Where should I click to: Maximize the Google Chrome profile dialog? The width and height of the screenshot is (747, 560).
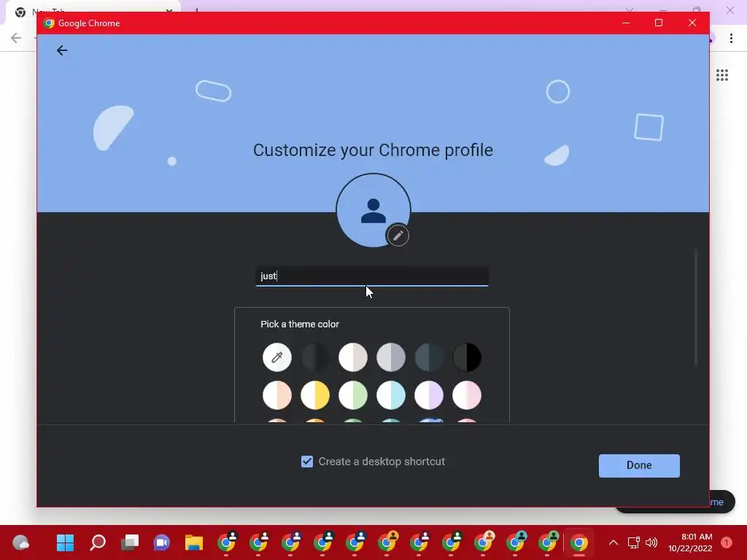click(659, 23)
